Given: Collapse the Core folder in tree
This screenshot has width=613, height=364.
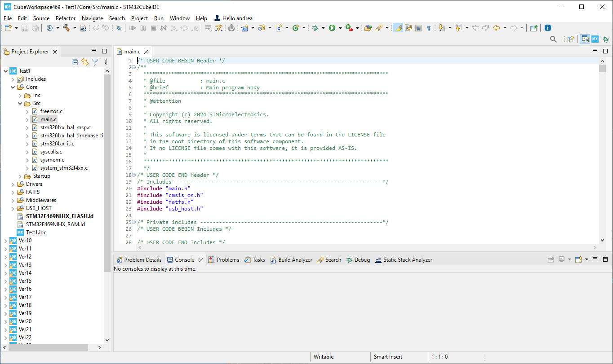Looking at the screenshot, I should click(13, 87).
